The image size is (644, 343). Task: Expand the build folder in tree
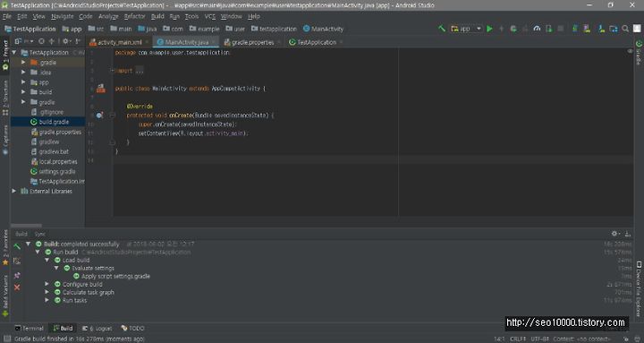tap(23, 91)
